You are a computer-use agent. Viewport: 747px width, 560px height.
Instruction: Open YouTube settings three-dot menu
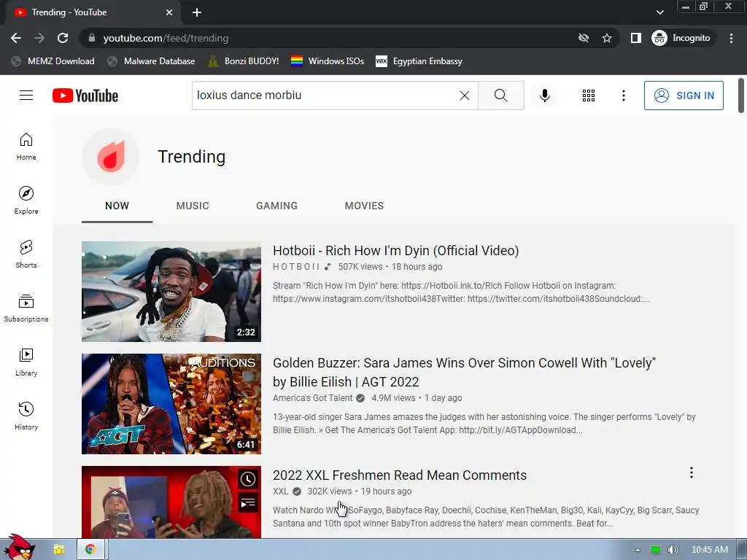pyautogui.click(x=623, y=96)
